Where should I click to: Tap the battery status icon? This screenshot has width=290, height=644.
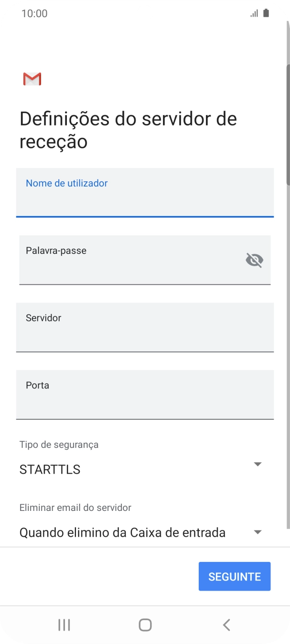click(266, 13)
